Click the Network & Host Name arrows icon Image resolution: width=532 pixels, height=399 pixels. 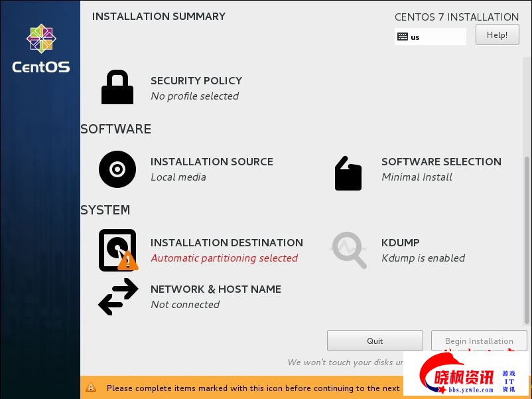118,297
